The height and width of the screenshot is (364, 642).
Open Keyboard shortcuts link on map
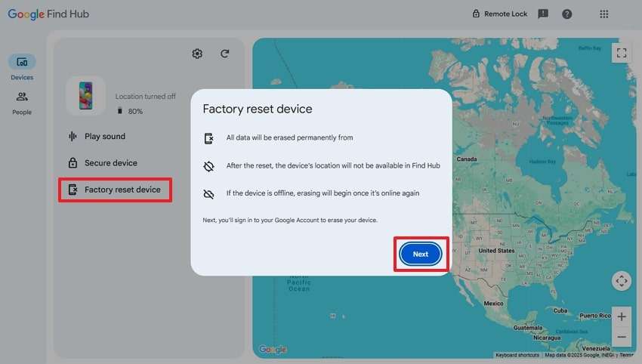point(517,355)
